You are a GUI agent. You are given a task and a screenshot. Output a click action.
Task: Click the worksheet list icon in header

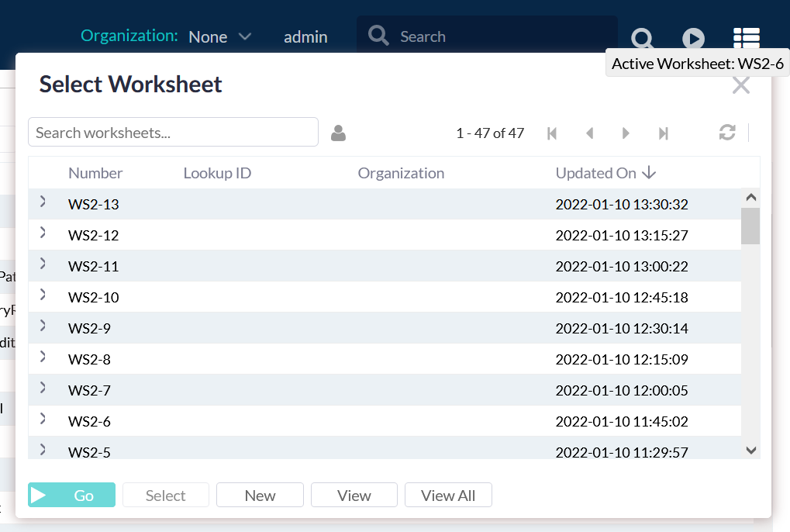[x=746, y=37]
